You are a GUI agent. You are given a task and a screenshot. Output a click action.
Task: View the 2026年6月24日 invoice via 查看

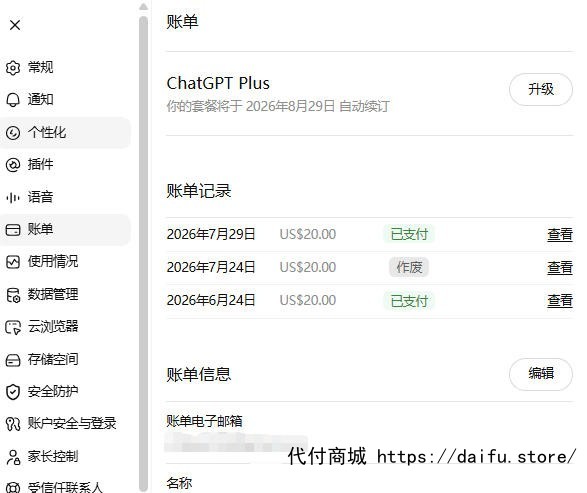tap(560, 301)
